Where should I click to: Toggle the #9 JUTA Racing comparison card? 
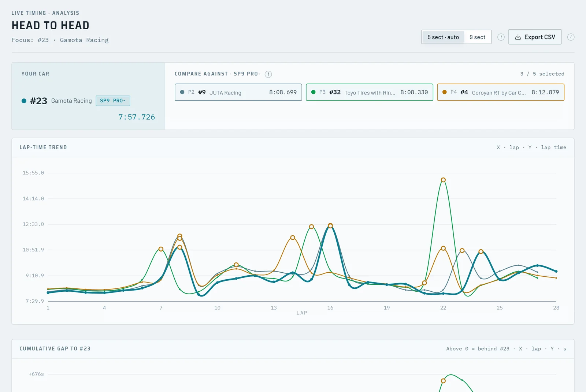(x=238, y=92)
